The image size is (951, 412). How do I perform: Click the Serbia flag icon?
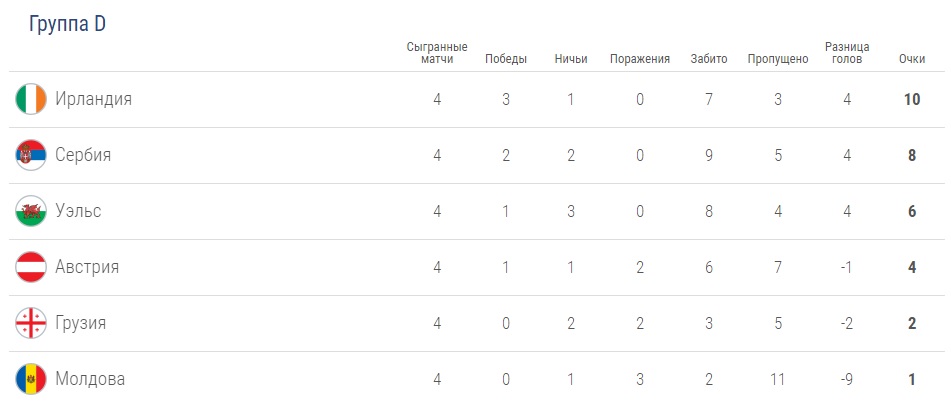31,155
